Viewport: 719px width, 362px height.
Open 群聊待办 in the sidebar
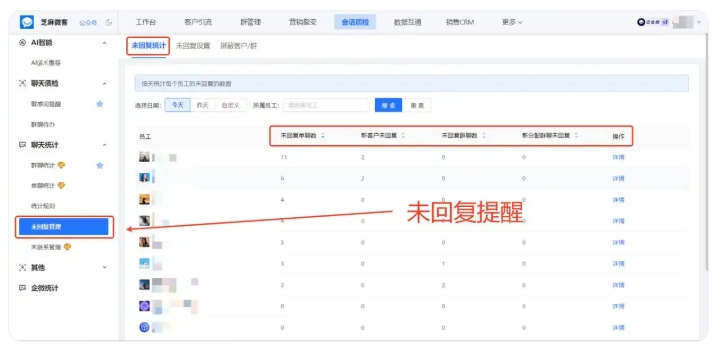pos(43,124)
